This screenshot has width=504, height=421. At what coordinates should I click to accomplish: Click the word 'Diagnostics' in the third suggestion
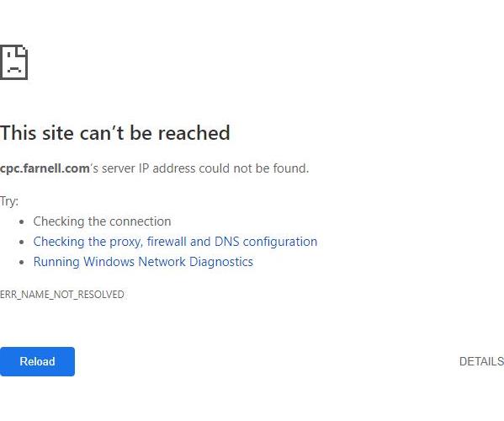tap(221, 262)
